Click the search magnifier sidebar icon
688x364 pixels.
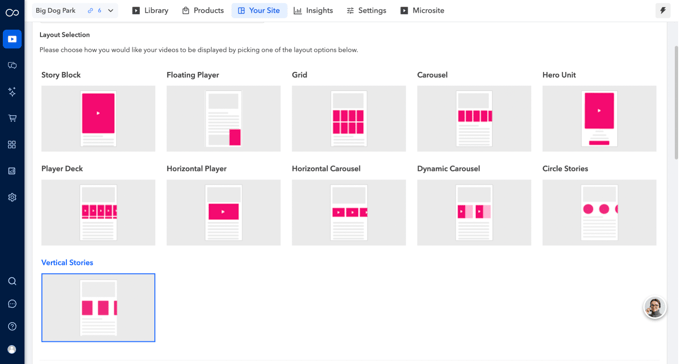click(12, 281)
